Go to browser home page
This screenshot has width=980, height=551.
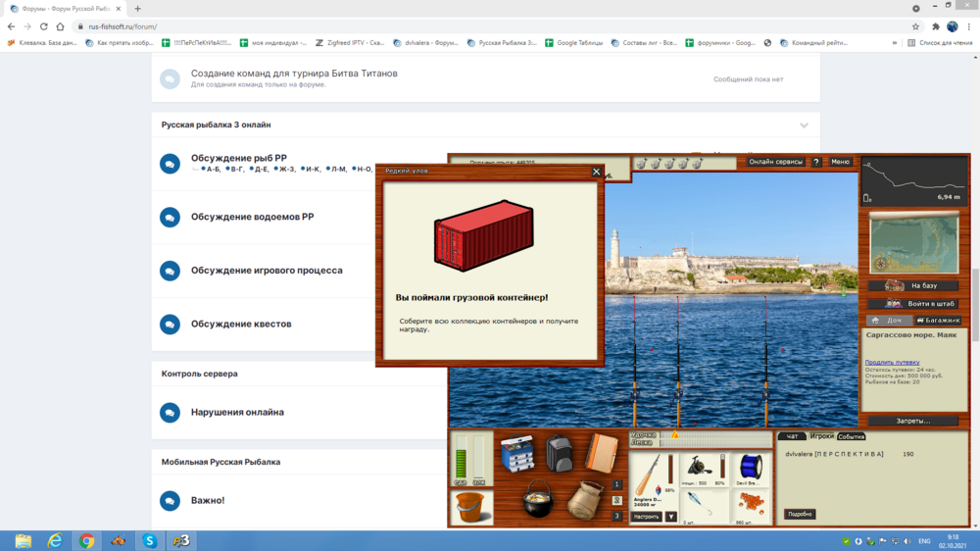click(60, 26)
